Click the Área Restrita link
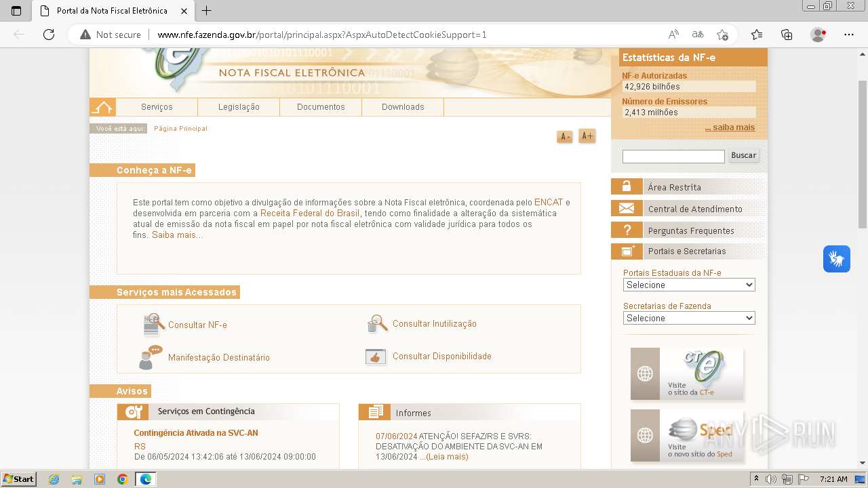868x488 pixels. (x=674, y=187)
